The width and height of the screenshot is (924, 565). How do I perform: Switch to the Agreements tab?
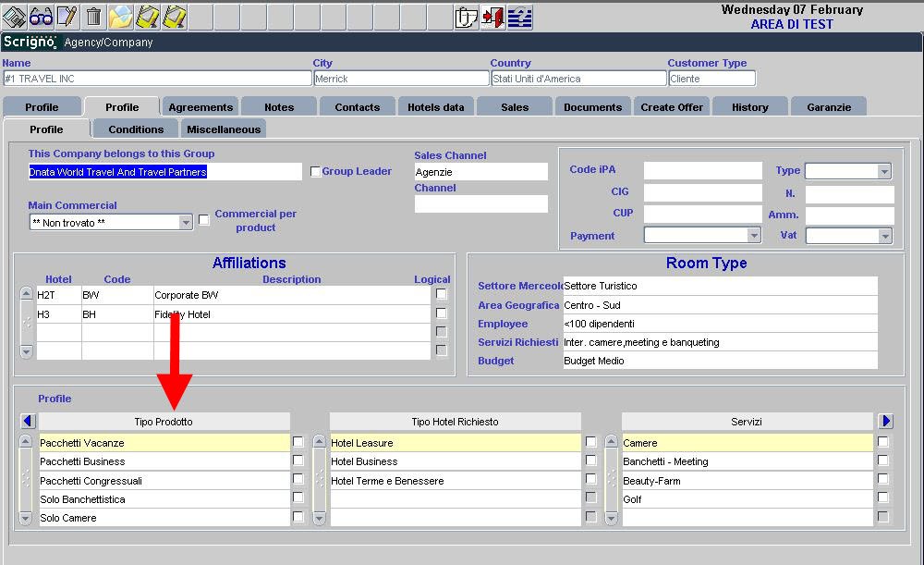[x=201, y=106]
